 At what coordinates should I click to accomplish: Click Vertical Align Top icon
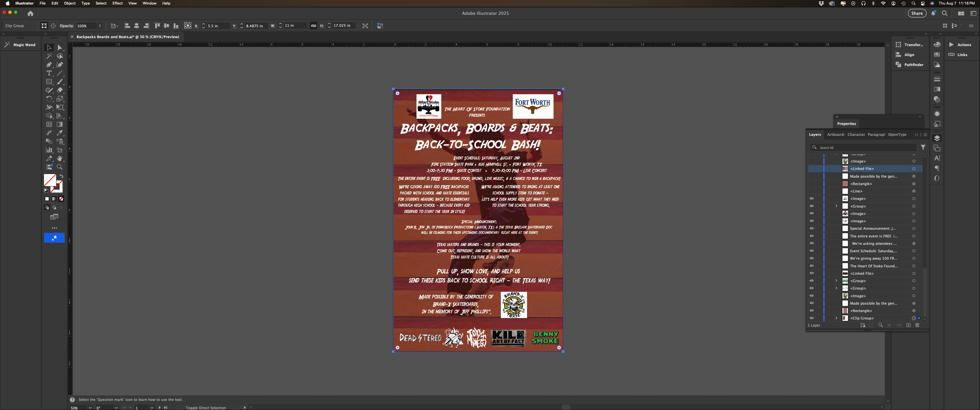[157, 26]
